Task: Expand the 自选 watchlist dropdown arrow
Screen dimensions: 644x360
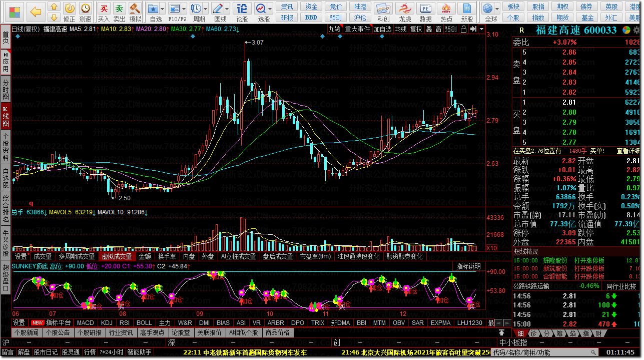Action: tap(164, 9)
